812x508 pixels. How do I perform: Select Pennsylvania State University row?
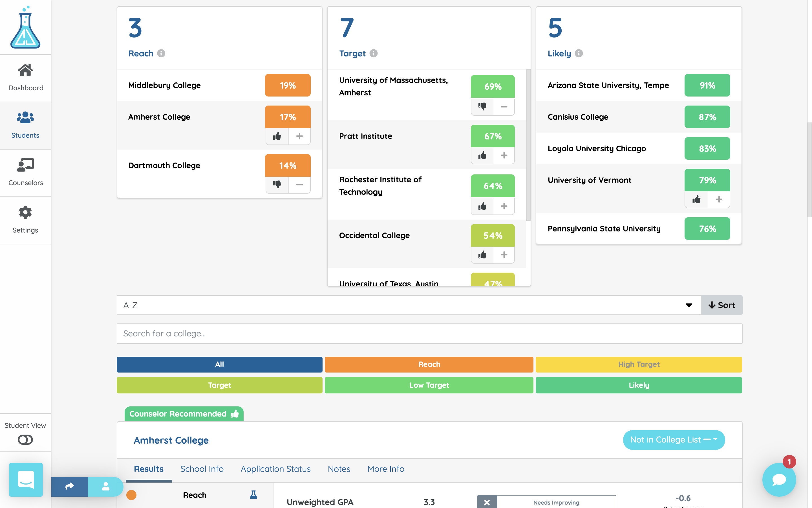[639, 229]
